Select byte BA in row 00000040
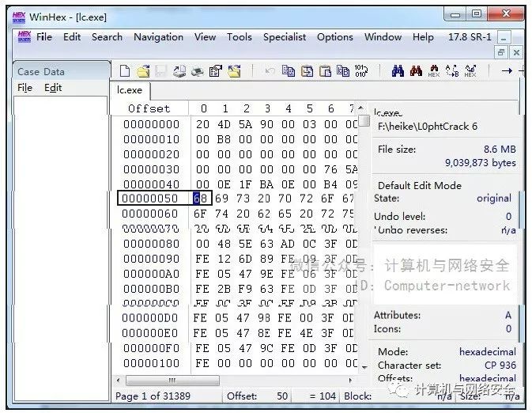 click(266, 184)
